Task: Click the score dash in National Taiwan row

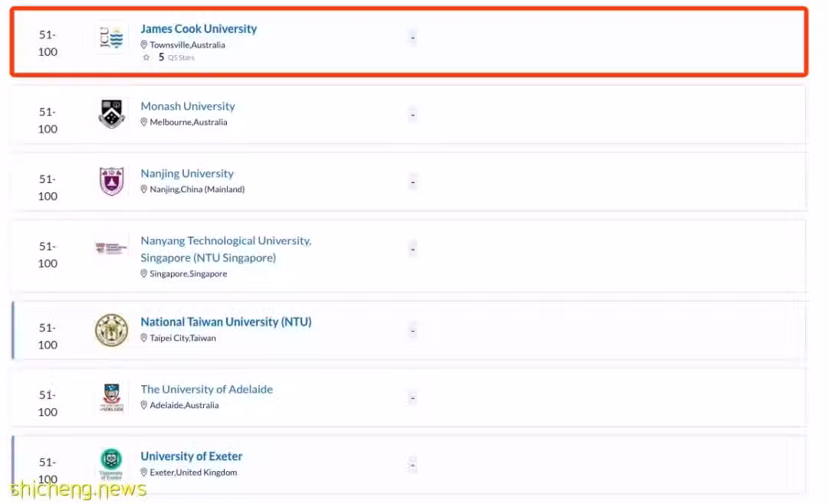Action: click(x=413, y=331)
